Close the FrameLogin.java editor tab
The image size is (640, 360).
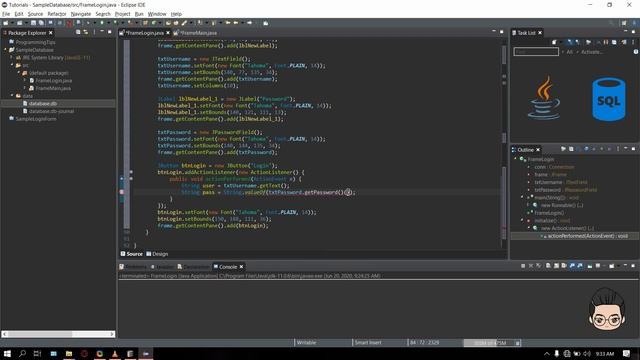pyautogui.click(x=168, y=33)
